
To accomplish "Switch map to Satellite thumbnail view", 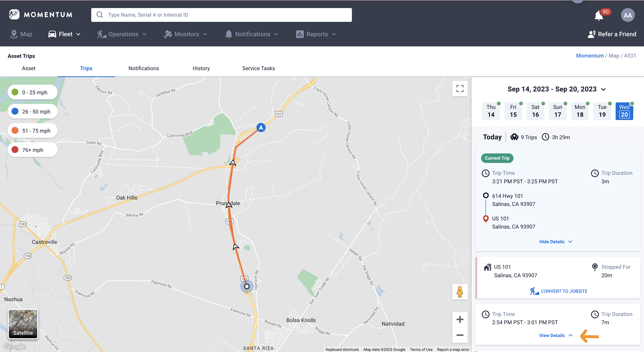I will (23, 324).
